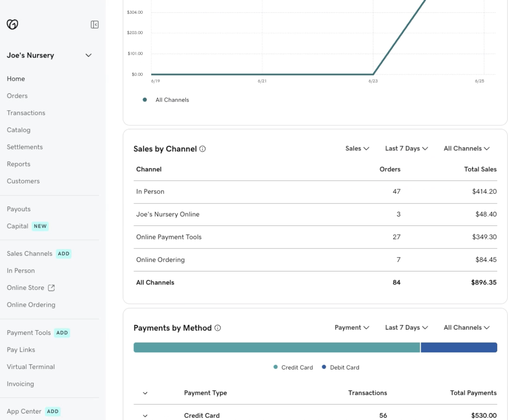The image size is (508, 420).
Task: Open Payment Tools section
Action: 29,333
